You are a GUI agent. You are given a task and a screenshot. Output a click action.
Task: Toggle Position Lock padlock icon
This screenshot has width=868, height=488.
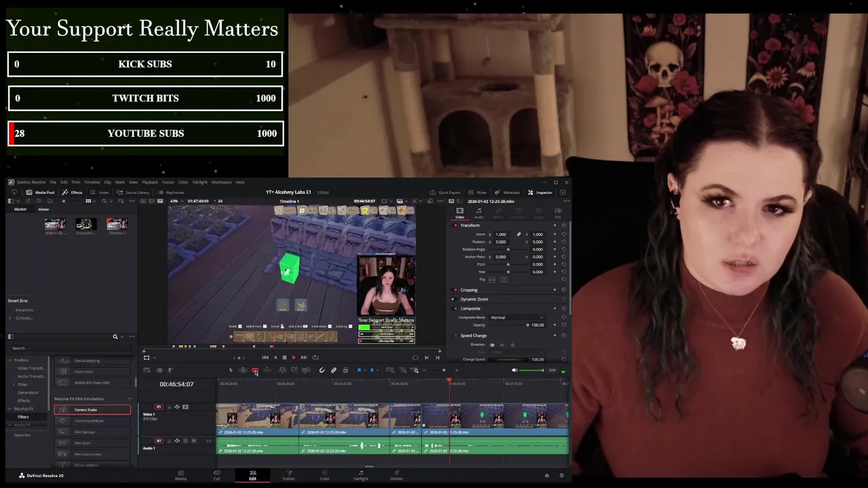tap(345, 370)
